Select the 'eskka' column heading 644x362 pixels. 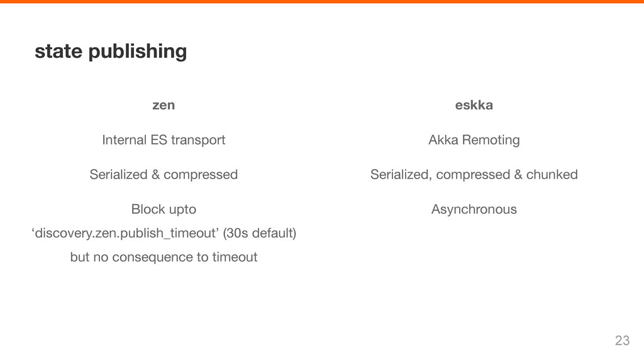[x=474, y=105]
